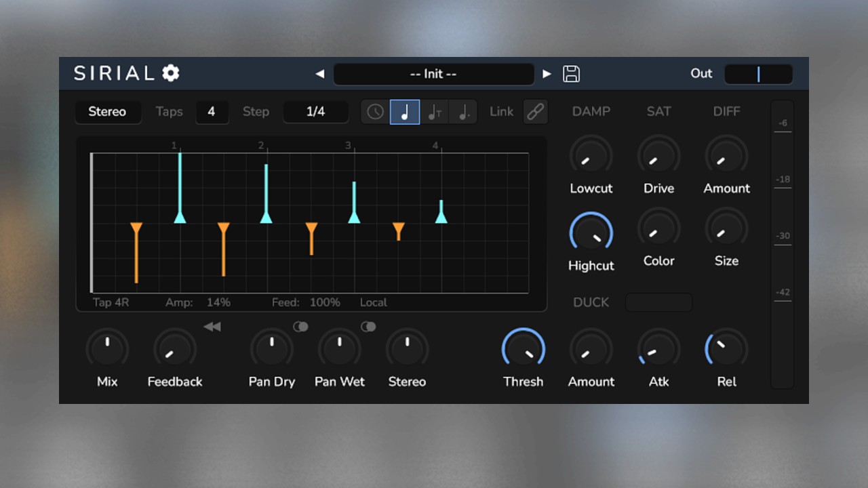Image resolution: width=868 pixels, height=488 pixels.
Task: Select the cyan tap 2 handle
Action: tap(267, 217)
